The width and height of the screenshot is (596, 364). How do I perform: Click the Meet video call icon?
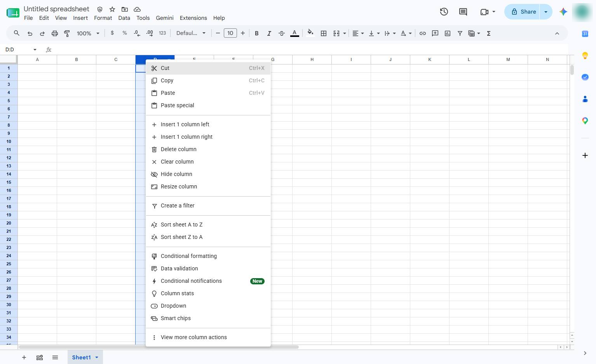pyautogui.click(x=484, y=12)
